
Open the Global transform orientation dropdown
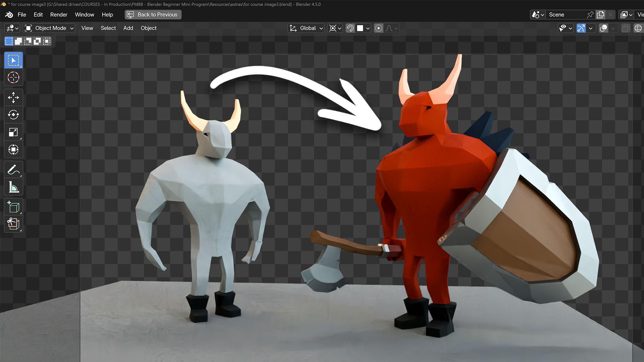tap(306, 28)
